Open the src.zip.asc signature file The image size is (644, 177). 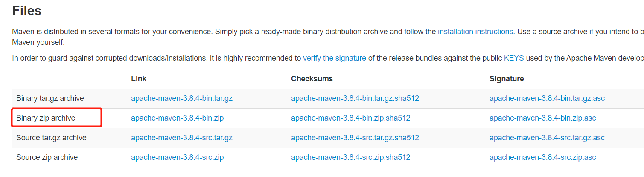[542, 157]
